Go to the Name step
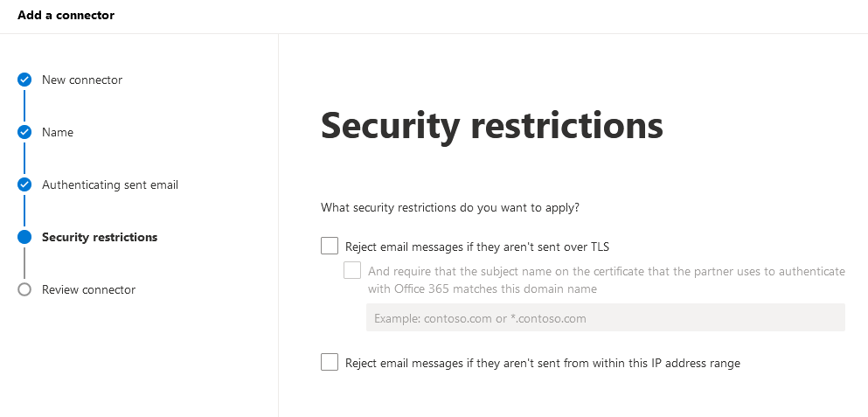The image size is (868, 417). coord(58,132)
